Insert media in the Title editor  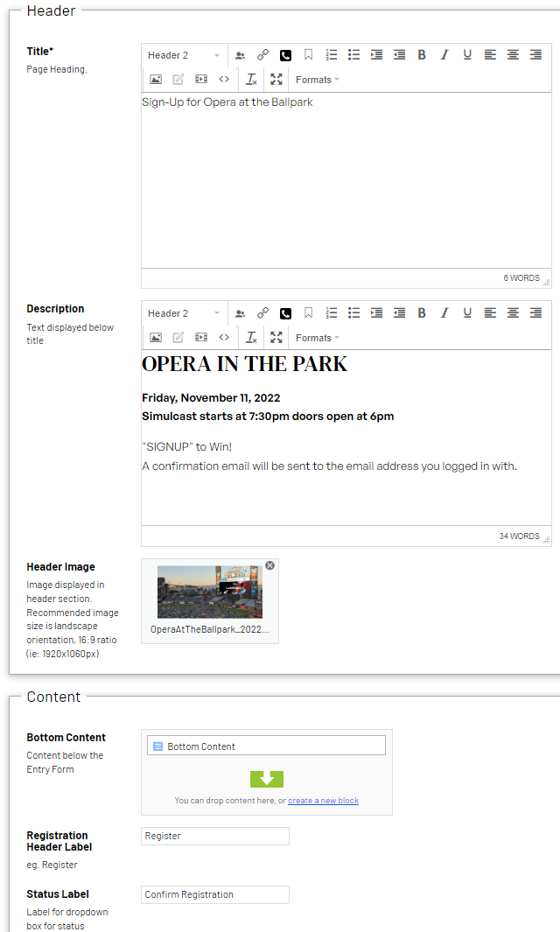pyautogui.click(x=201, y=79)
